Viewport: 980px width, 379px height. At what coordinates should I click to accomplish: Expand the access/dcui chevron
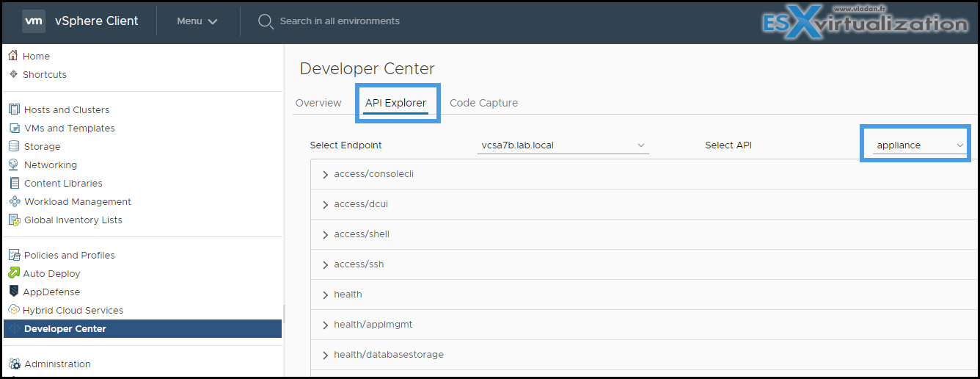(325, 204)
